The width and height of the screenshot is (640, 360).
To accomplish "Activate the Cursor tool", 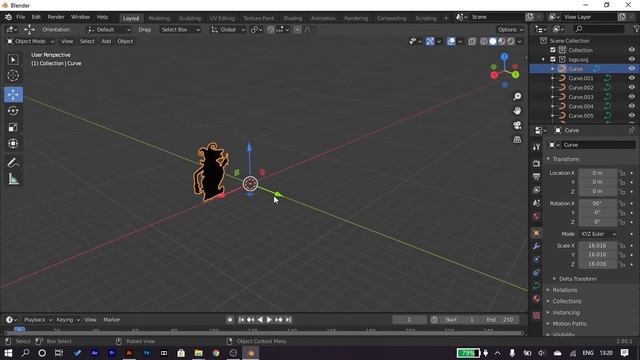I will [x=13, y=76].
